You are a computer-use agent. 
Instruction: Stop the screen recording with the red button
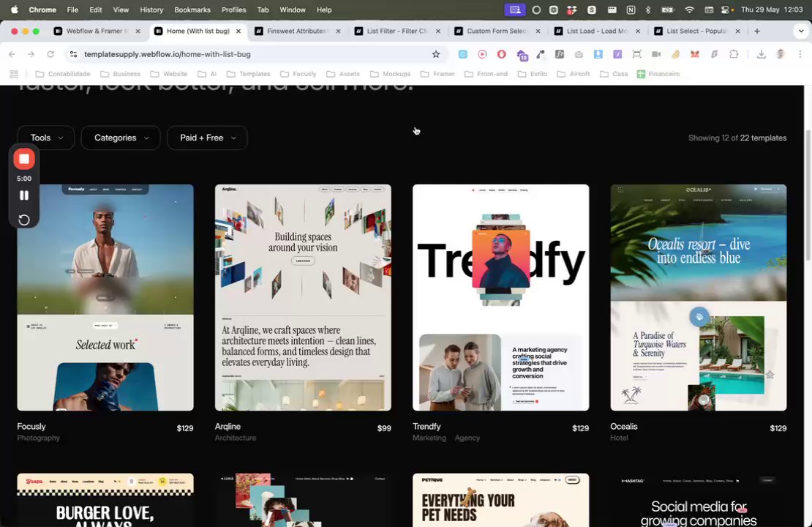click(x=24, y=159)
